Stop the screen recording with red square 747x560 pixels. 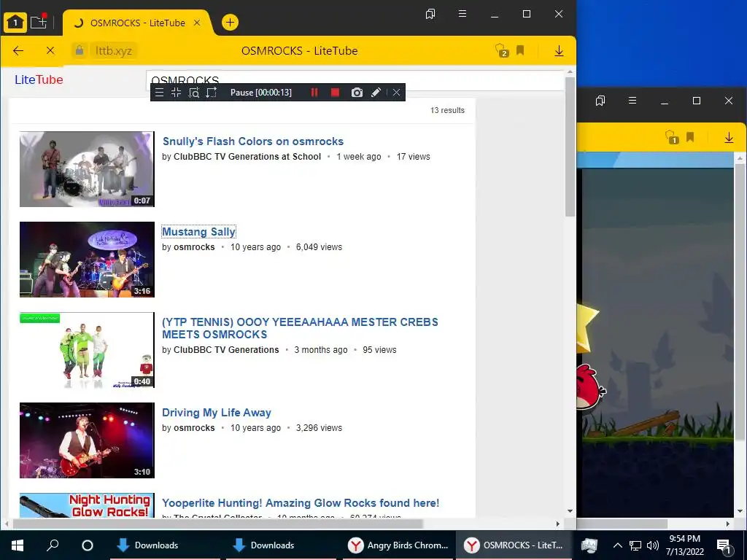tap(336, 93)
